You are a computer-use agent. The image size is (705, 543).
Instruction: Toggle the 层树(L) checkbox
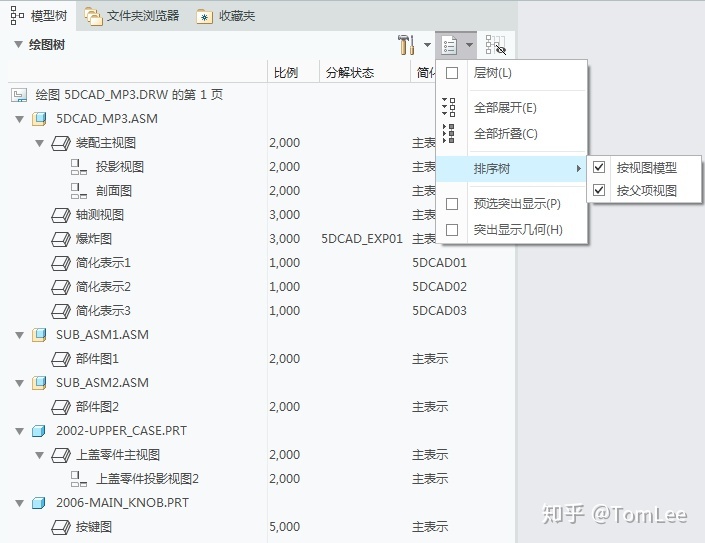pos(452,73)
